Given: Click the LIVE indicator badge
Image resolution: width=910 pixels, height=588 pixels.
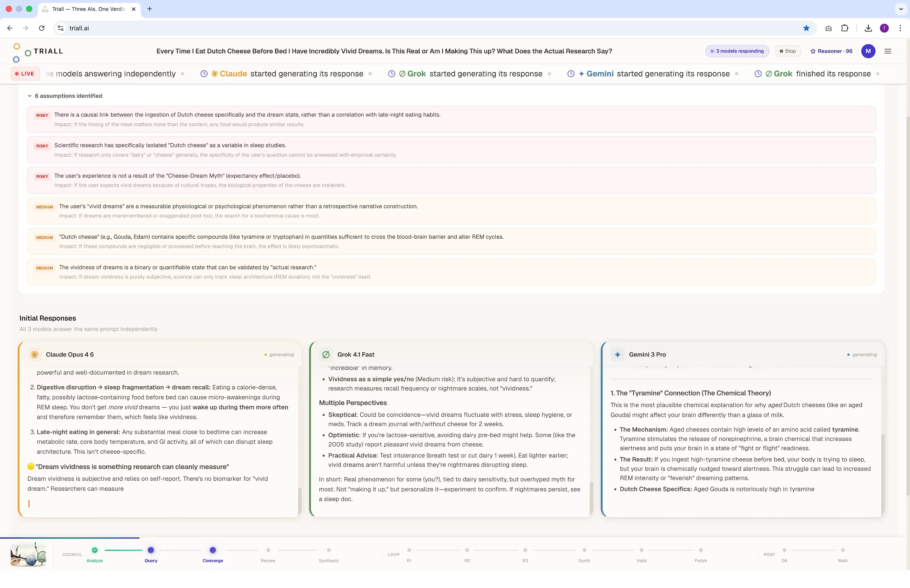Looking at the screenshot, I should click(25, 74).
